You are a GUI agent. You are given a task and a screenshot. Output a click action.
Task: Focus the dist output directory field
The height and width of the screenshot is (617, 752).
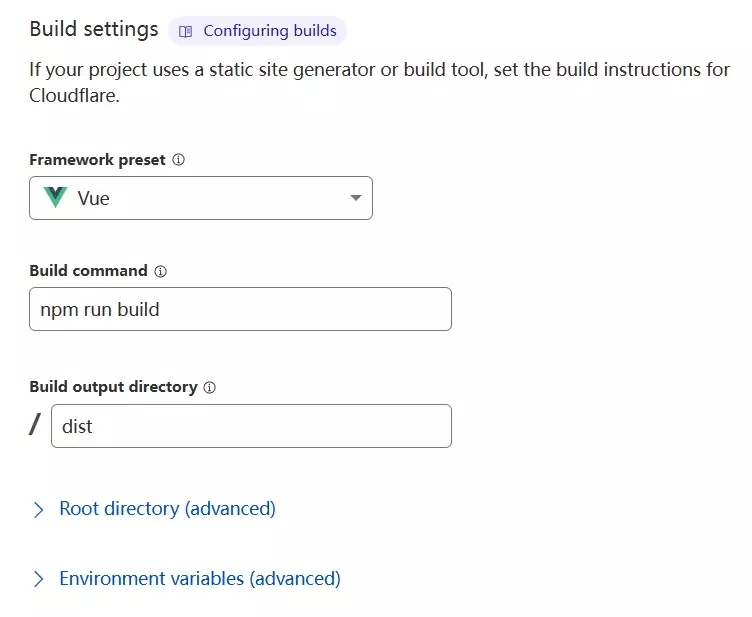(250, 426)
